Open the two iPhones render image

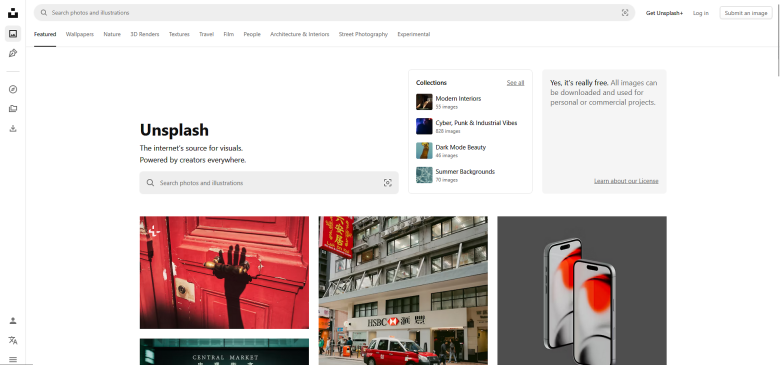pos(582,290)
